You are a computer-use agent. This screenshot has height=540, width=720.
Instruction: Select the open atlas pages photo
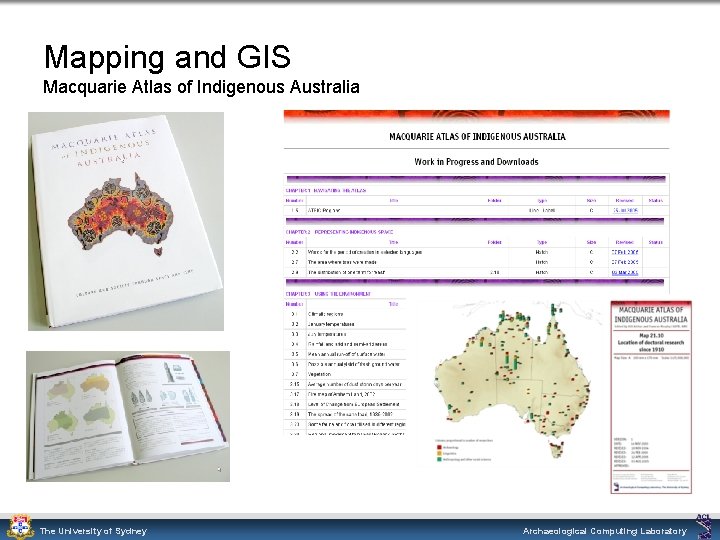pos(128,416)
